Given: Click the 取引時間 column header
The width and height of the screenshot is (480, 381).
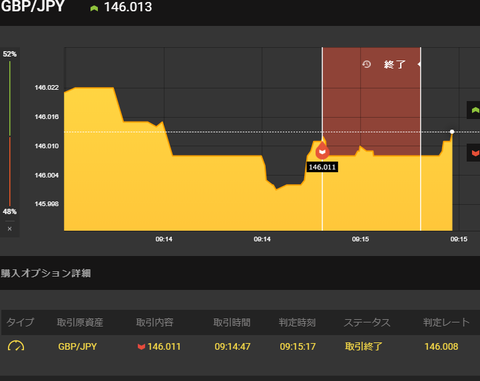Looking at the screenshot, I should [232, 322].
